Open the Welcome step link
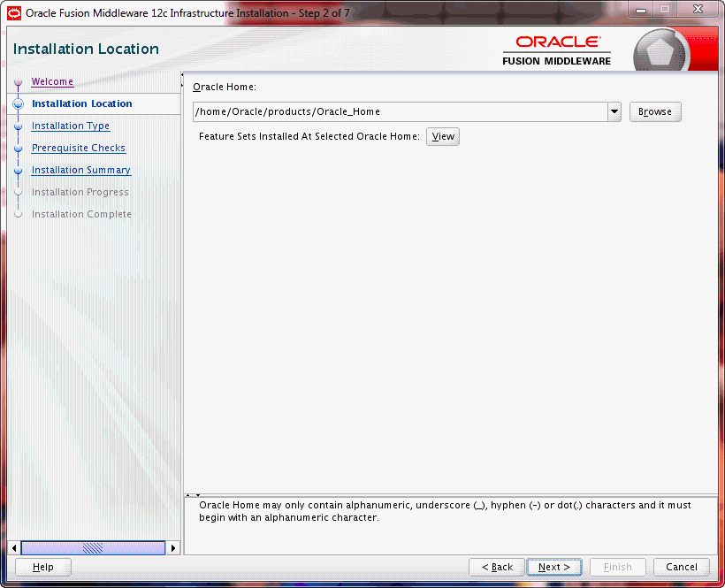Viewport: 725px width, 588px height. point(52,81)
